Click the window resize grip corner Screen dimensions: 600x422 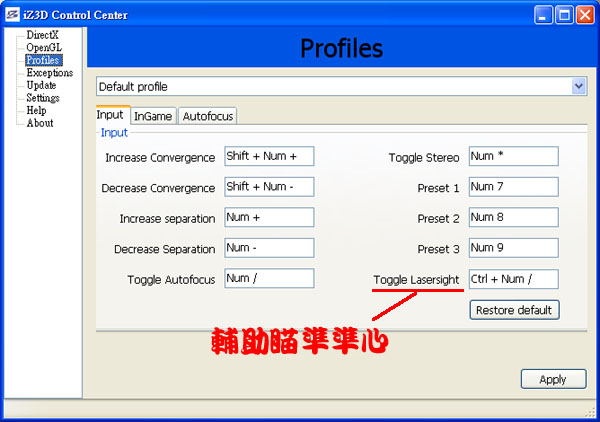coord(590,412)
